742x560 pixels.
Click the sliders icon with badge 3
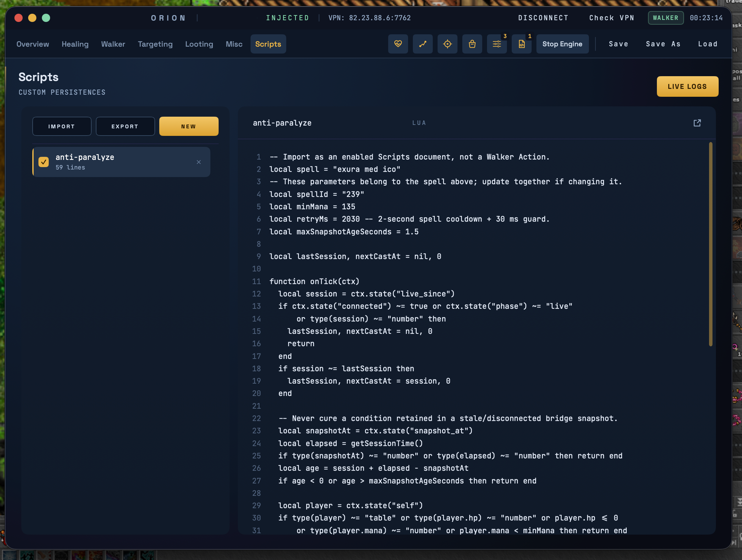pos(497,44)
